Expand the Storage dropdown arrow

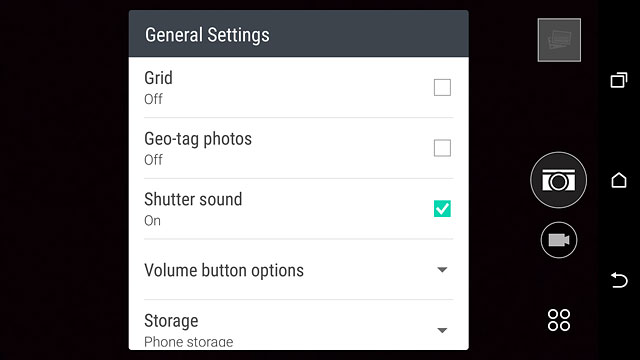tap(442, 330)
